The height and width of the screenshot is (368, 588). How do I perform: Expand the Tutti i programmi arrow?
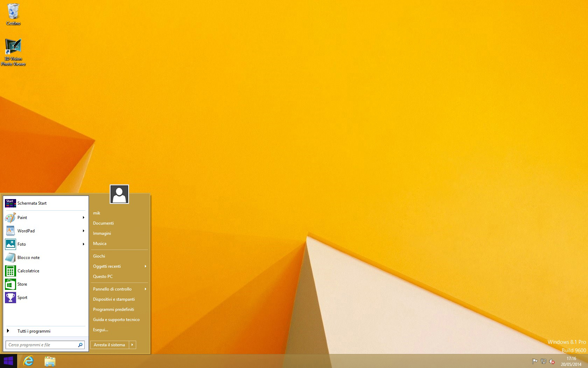pos(8,331)
